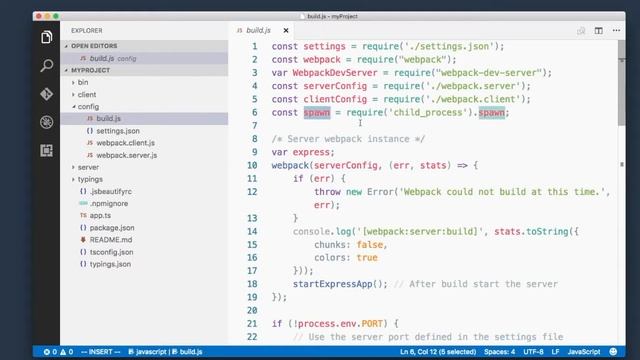Click the errors count icon in the status bar
This screenshot has width=640, height=360.
pyautogui.click(x=50, y=352)
